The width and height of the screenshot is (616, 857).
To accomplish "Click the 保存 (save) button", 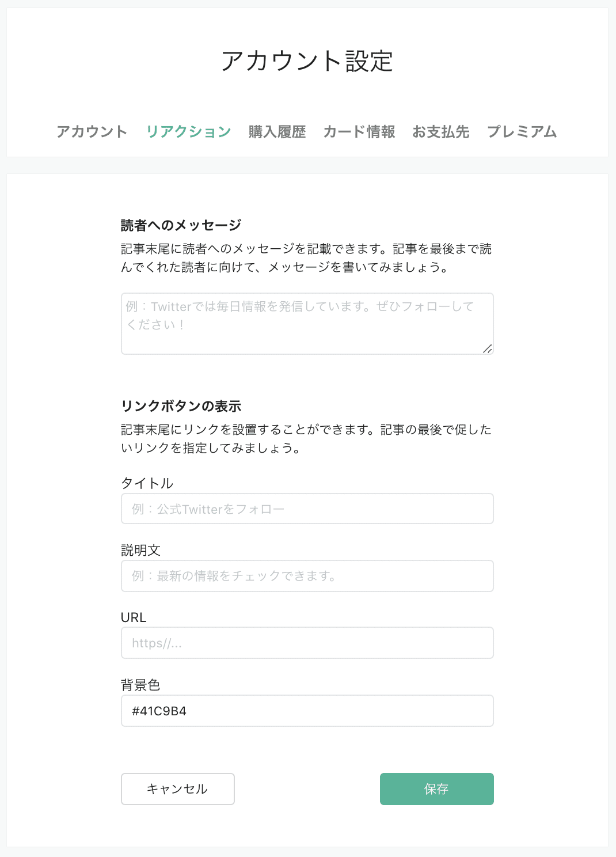I will [436, 789].
